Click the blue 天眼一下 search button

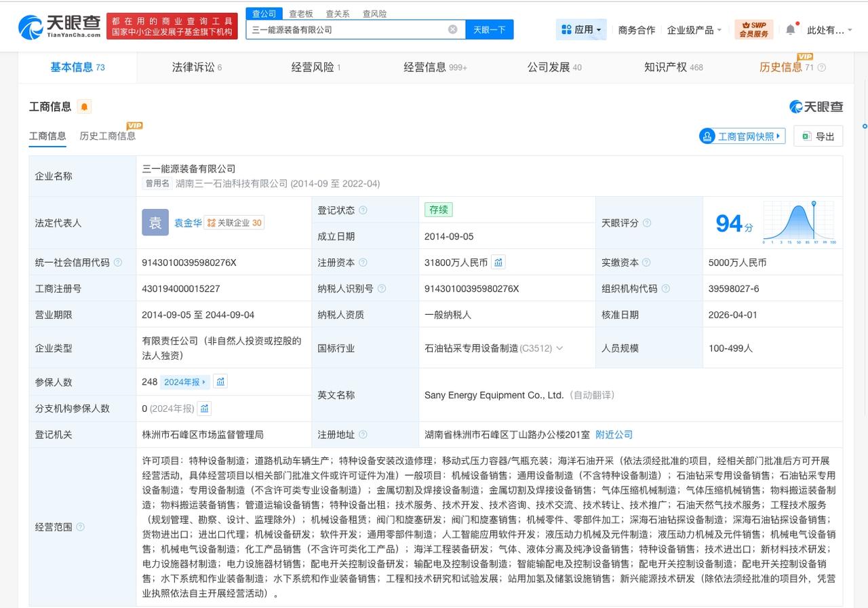tap(490, 29)
